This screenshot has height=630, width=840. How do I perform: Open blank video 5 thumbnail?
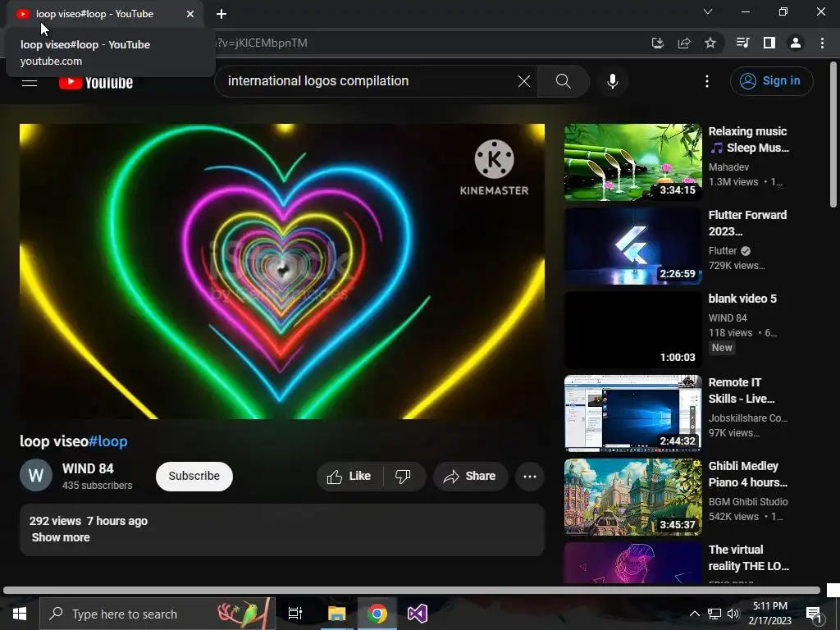(632, 330)
